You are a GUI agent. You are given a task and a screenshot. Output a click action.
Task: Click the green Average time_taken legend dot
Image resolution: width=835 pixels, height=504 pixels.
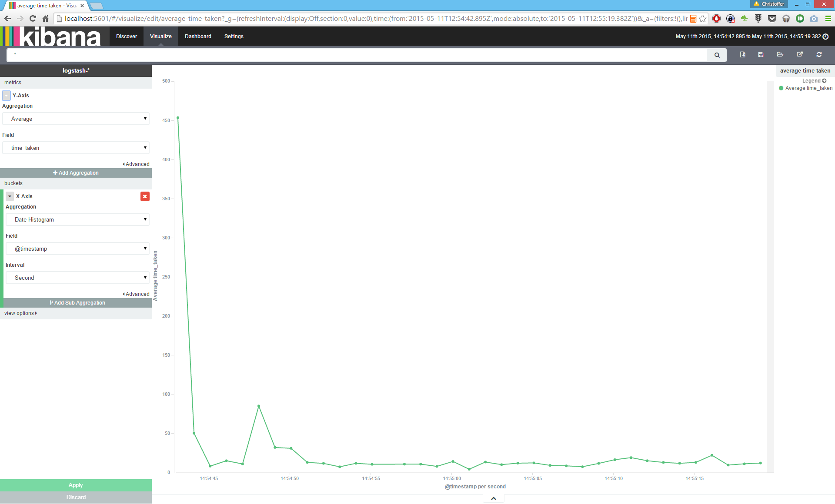tap(781, 88)
